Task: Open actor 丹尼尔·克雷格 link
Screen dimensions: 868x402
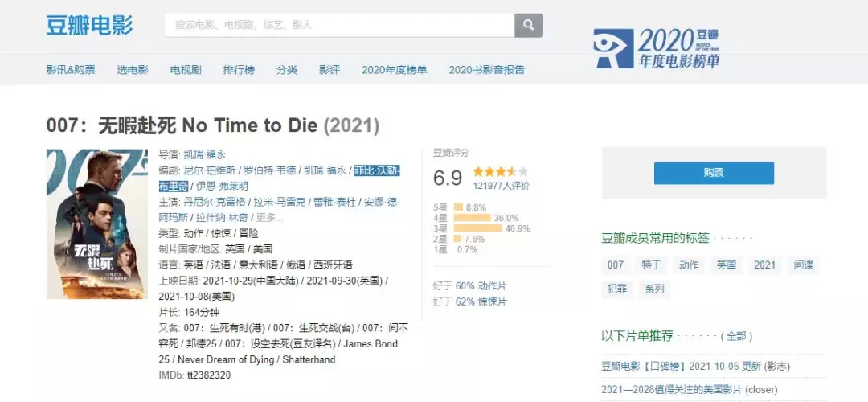Action: (215, 202)
